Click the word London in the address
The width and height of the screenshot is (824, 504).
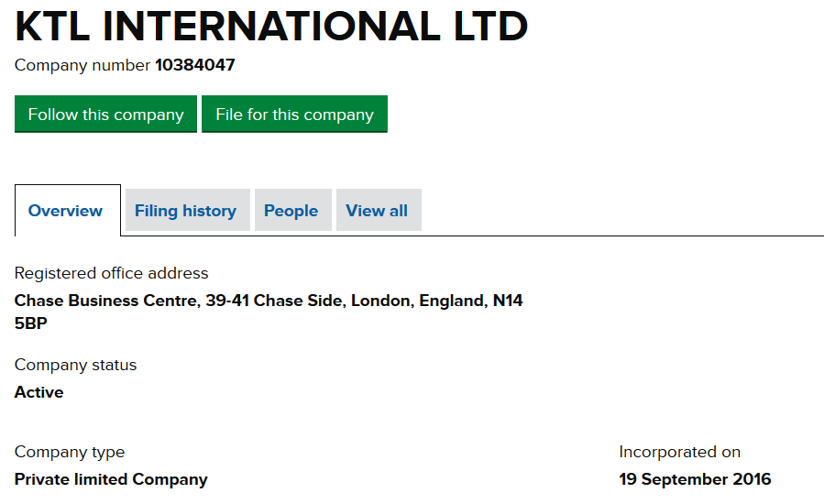tap(380, 301)
